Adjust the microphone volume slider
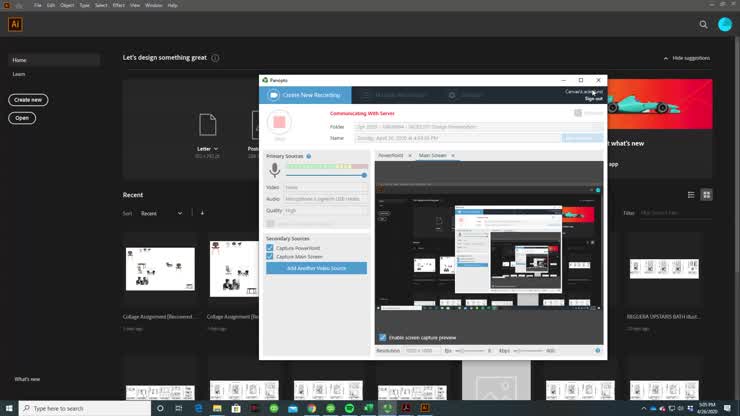Image resolution: width=740 pixels, height=416 pixels. tap(364, 175)
